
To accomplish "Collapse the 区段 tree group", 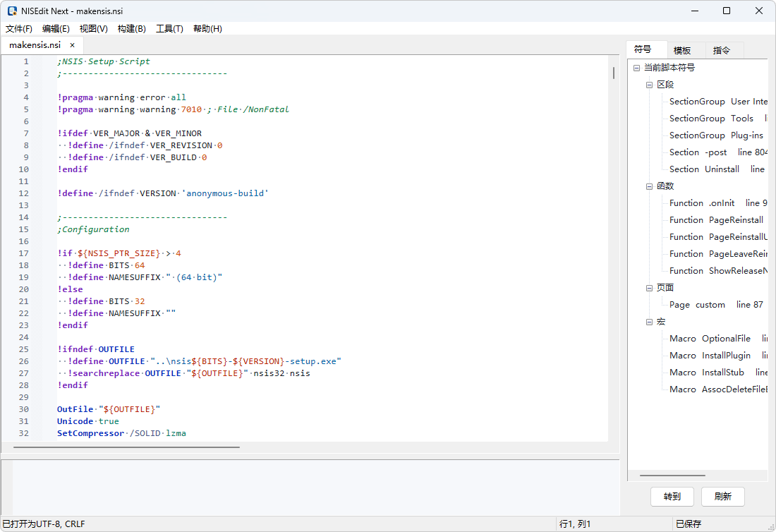I will (649, 85).
